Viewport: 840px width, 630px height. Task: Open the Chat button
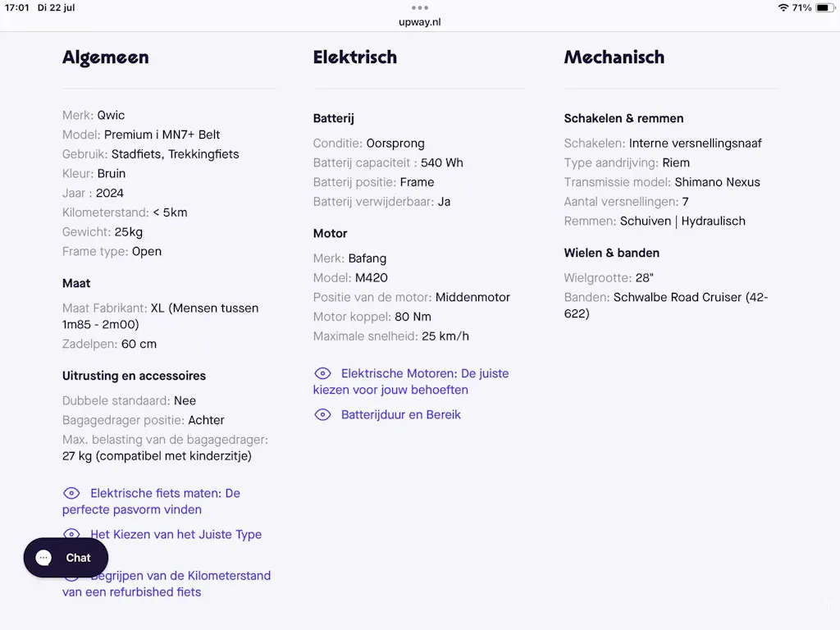click(66, 558)
